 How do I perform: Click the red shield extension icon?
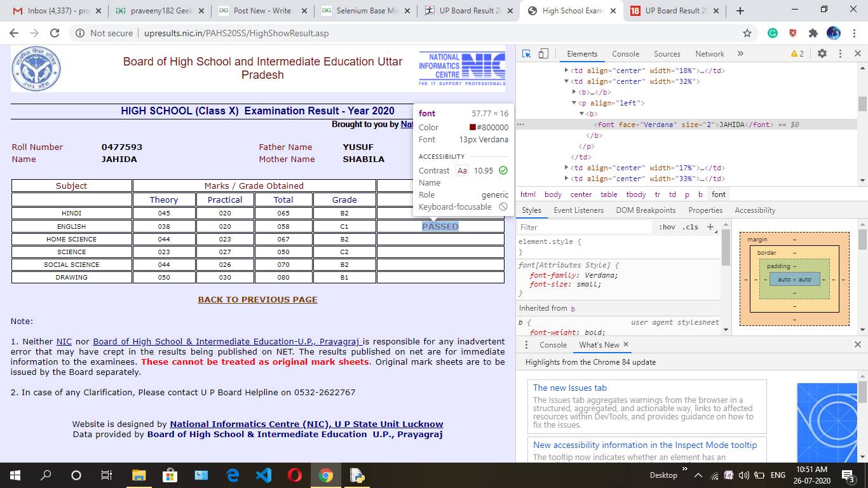point(792,33)
